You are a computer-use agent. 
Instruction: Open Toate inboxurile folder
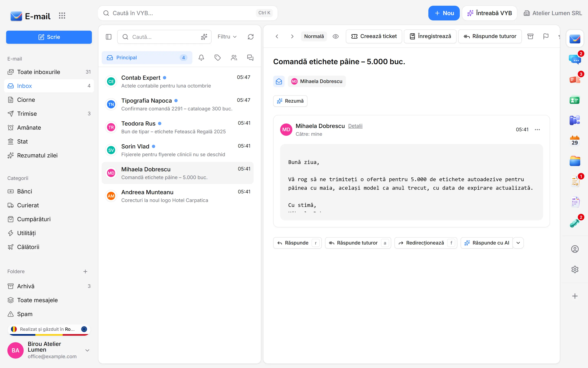(x=49, y=72)
